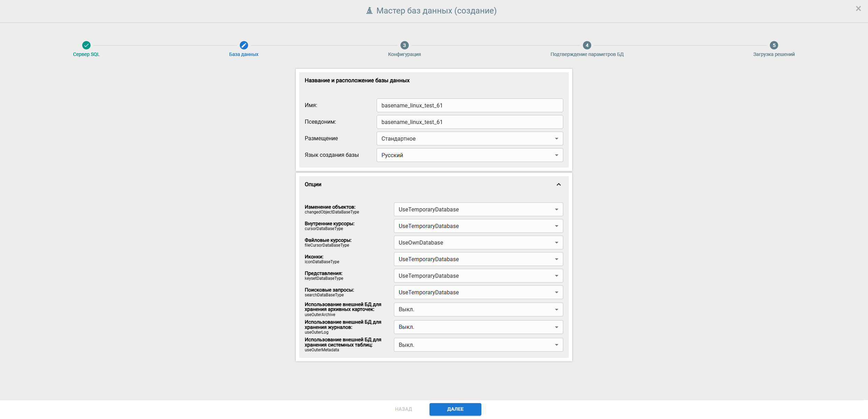868x419 pixels.
Task: Close the Мастер баз данных wizard
Action: click(x=858, y=8)
